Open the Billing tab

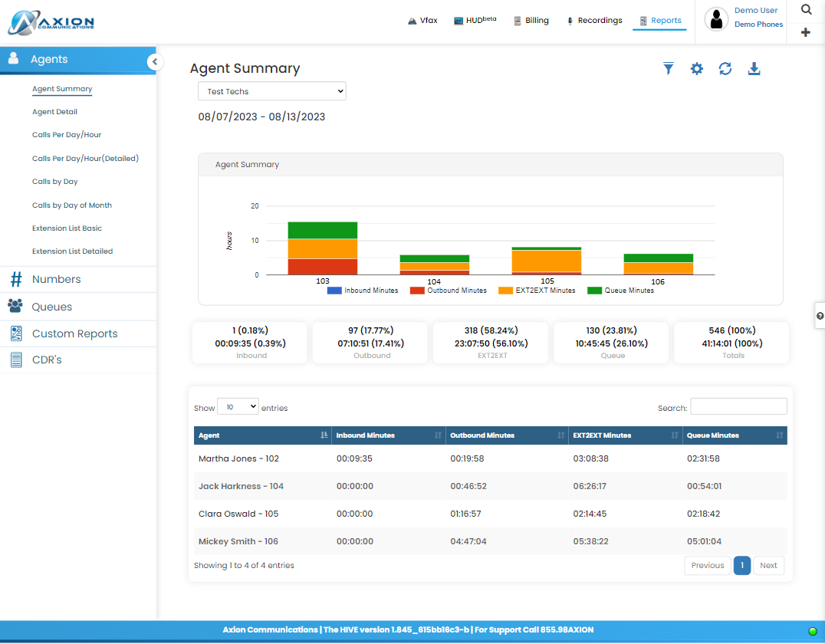[531, 21]
